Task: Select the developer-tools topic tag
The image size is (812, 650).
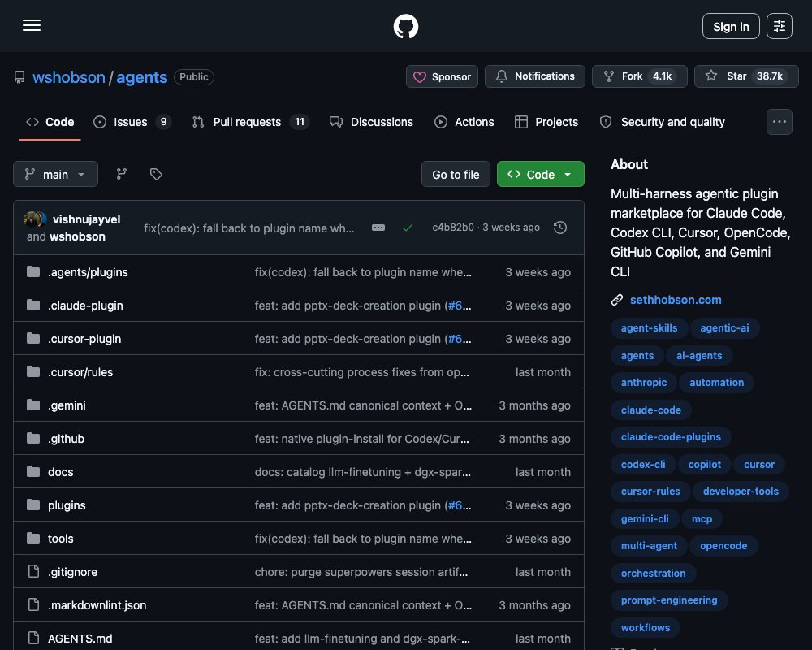Action: 741,492
